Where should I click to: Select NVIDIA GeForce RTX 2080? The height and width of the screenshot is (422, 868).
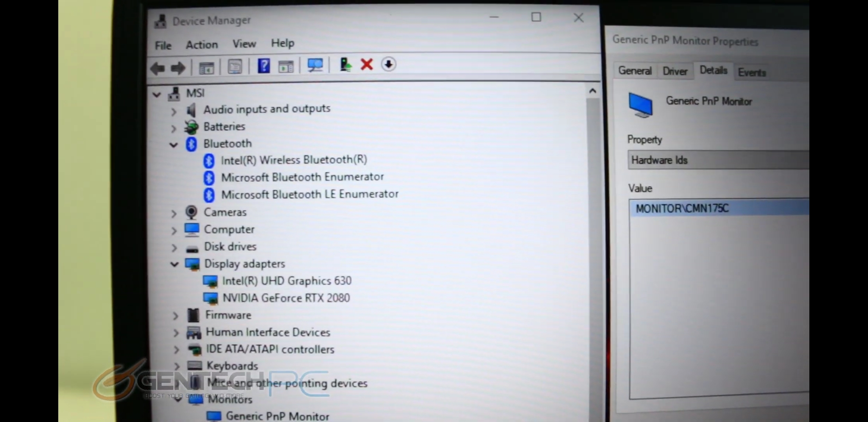coord(286,298)
